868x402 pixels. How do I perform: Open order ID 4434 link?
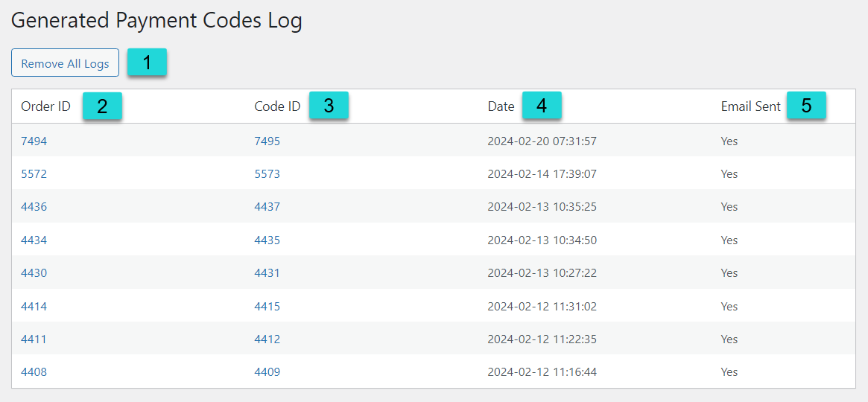pyautogui.click(x=34, y=240)
